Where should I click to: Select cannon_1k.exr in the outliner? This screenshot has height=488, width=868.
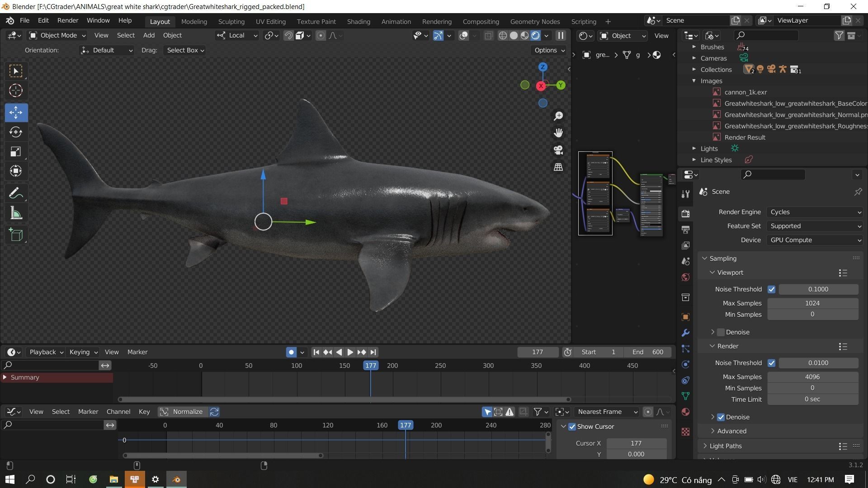(x=745, y=92)
